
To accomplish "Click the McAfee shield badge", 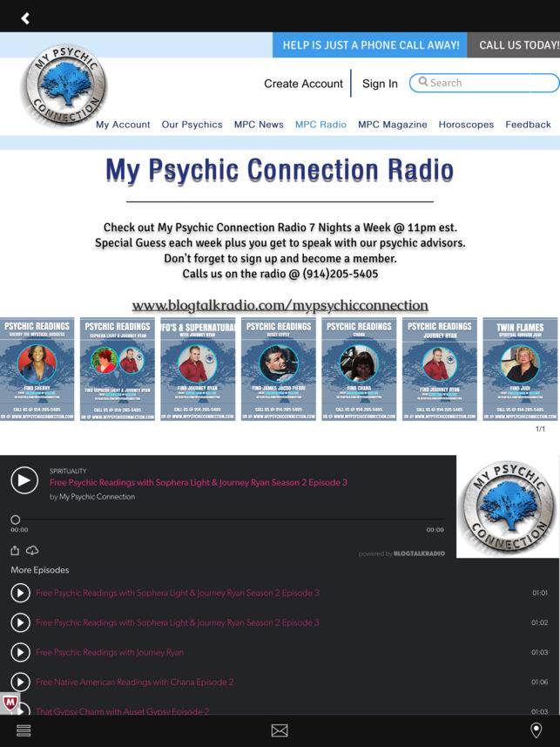I will click(9, 703).
